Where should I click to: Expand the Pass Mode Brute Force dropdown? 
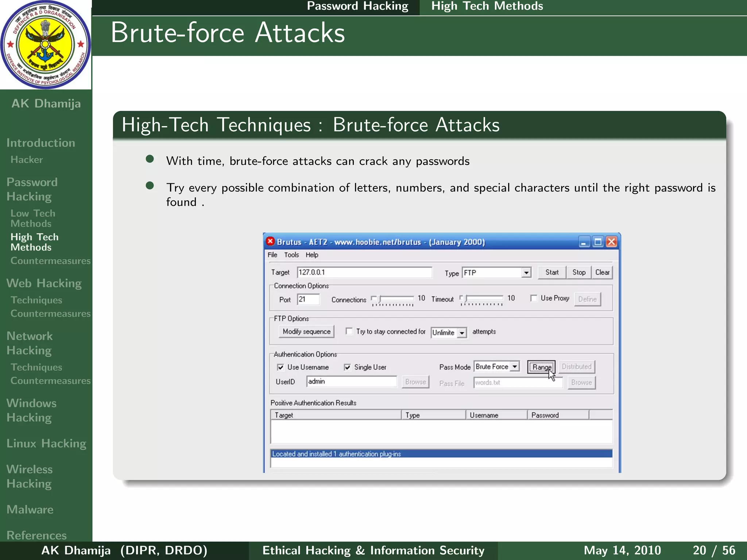tap(514, 366)
